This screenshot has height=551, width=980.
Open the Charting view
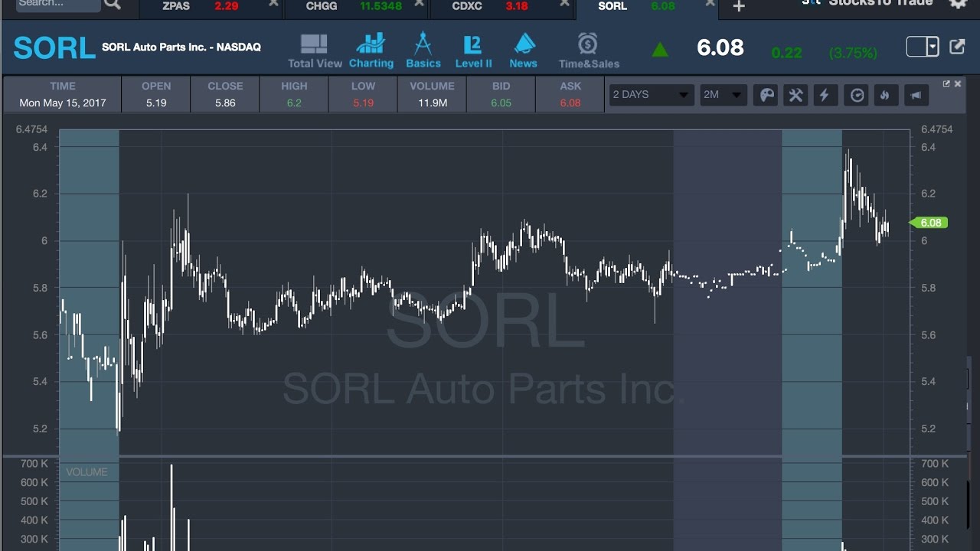point(371,51)
